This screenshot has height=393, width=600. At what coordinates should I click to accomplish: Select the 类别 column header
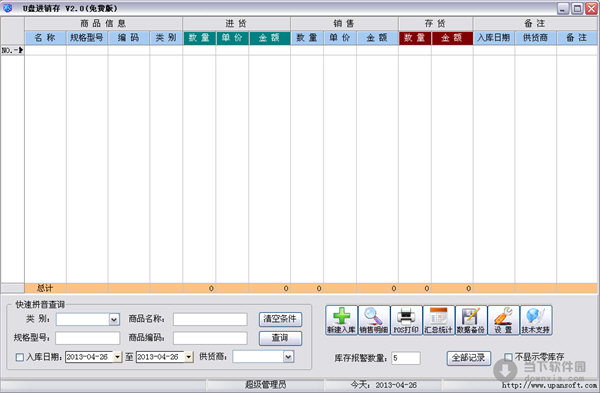click(166, 38)
